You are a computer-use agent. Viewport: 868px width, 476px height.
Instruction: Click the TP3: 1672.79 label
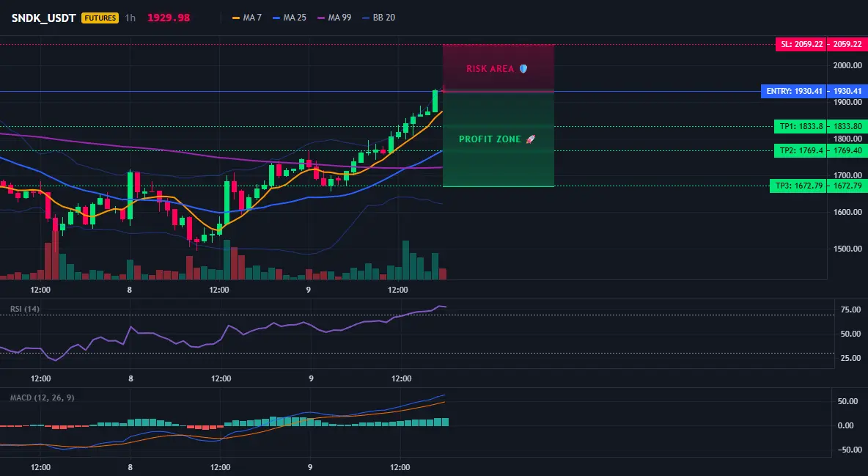pyautogui.click(x=798, y=186)
